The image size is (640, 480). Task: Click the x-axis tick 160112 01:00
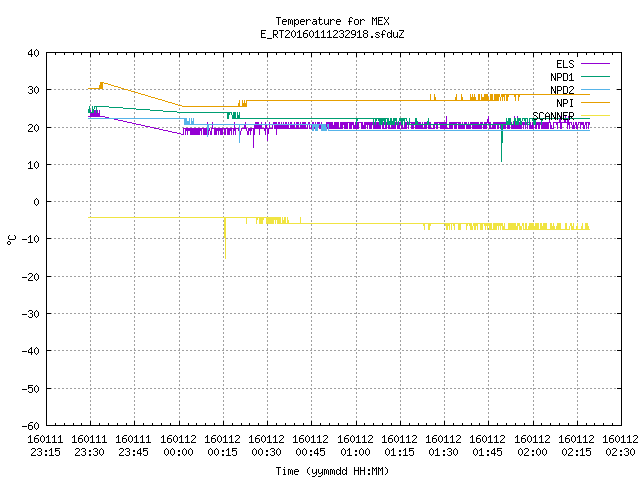[x=356, y=446]
